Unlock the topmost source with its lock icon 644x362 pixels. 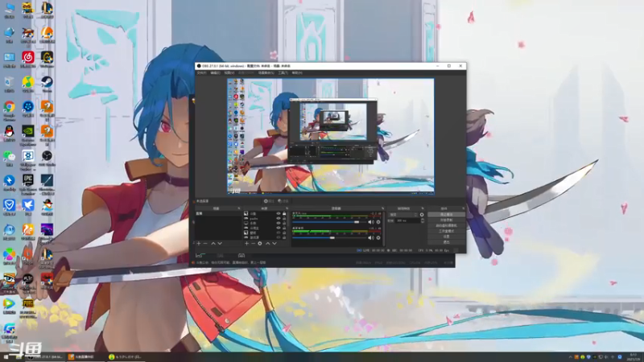tap(284, 213)
